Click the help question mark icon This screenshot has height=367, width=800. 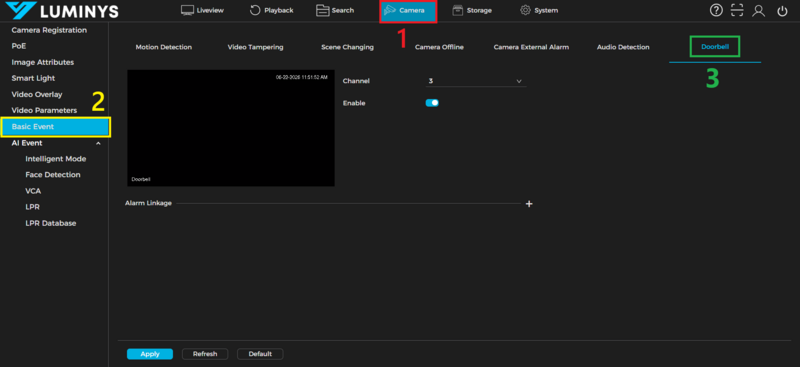click(716, 11)
